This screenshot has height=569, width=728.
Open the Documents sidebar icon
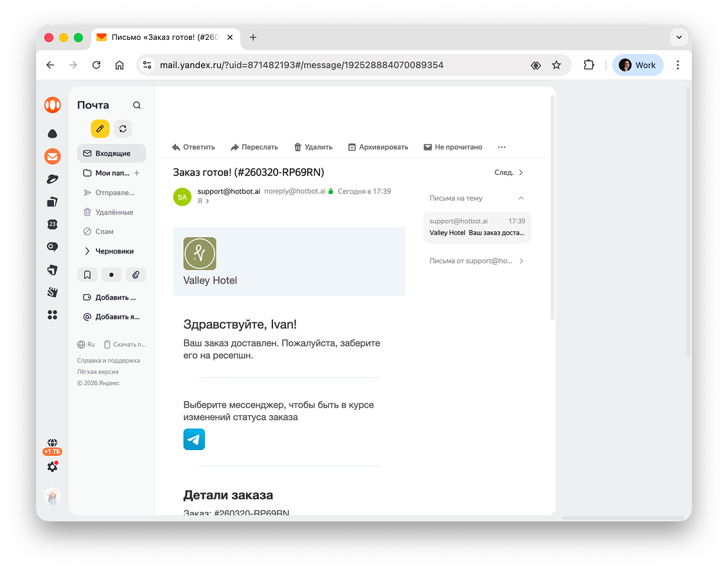(53, 202)
